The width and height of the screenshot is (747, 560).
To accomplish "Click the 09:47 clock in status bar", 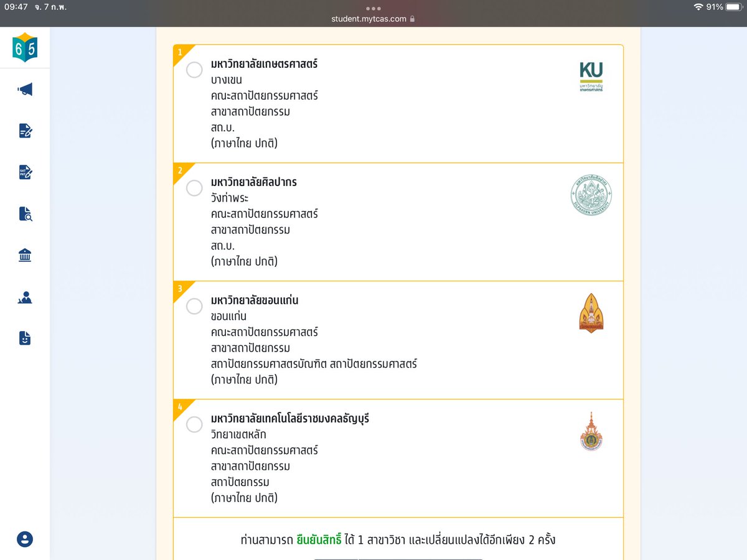I will click(16, 7).
